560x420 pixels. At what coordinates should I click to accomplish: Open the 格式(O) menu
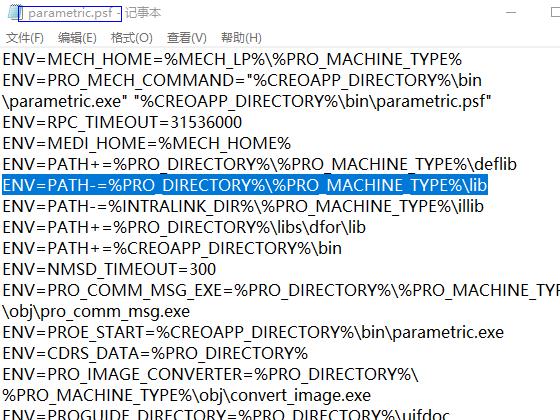click(131, 38)
